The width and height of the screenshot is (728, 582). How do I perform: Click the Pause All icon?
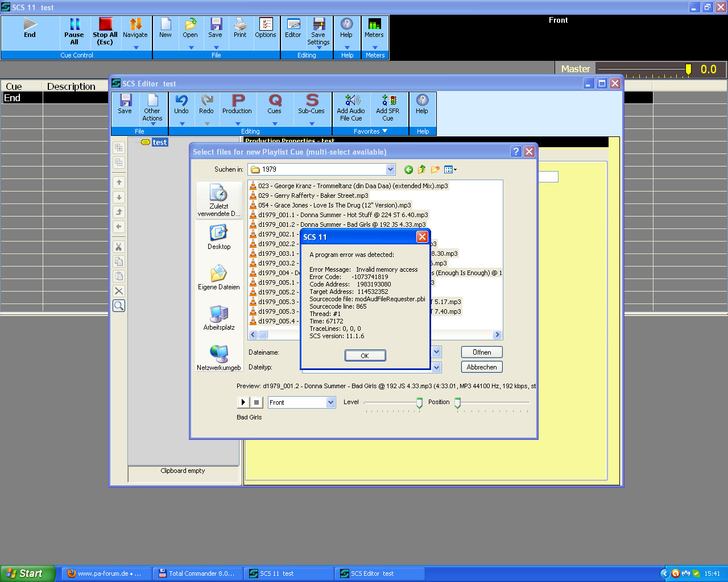coord(75,24)
